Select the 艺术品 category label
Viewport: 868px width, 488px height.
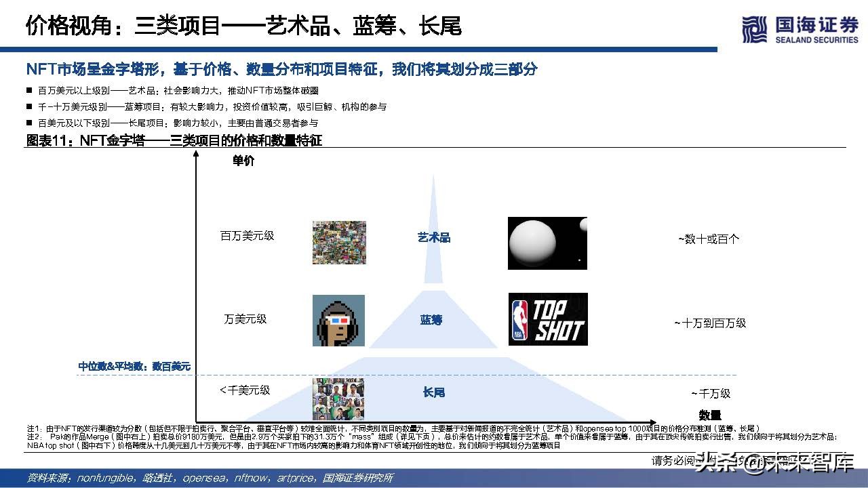(433, 237)
